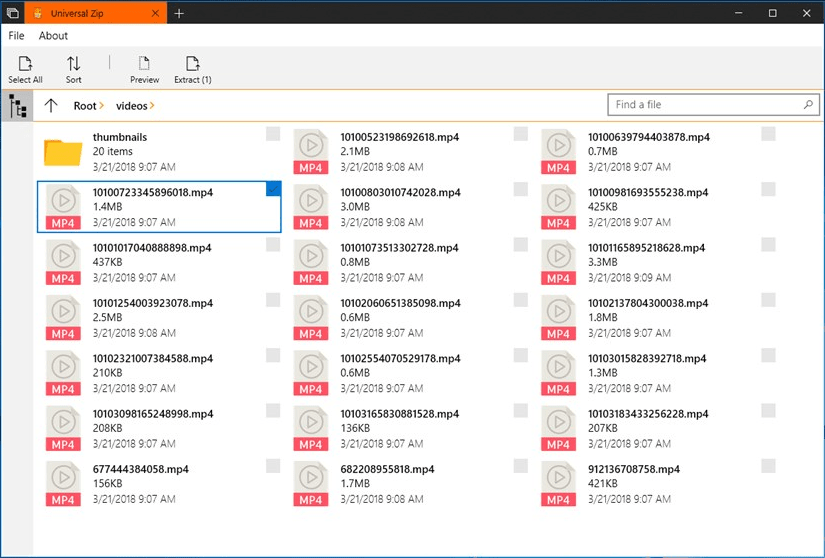This screenshot has height=558, width=825.
Task: Toggle the folder tree view icon
Action: [x=17, y=106]
